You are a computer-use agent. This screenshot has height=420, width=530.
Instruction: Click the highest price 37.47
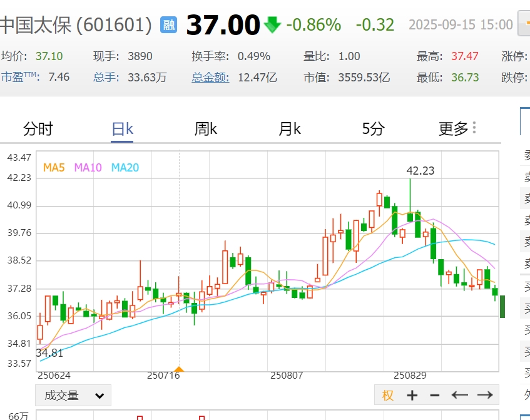pyautogui.click(x=465, y=56)
